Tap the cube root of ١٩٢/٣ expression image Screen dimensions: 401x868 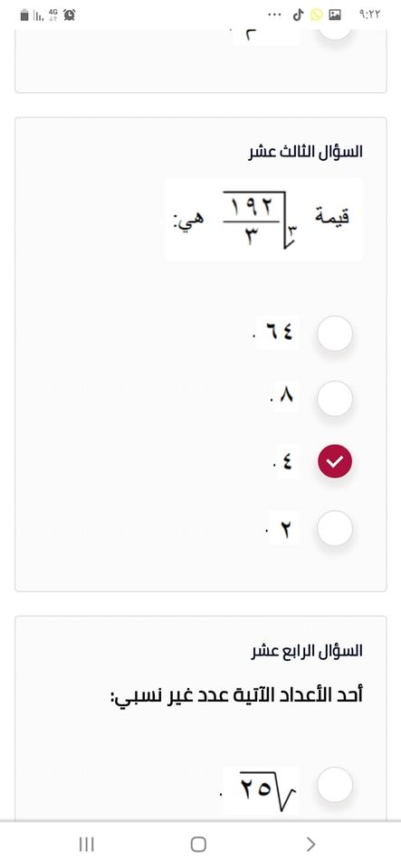click(x=263, y=219)
